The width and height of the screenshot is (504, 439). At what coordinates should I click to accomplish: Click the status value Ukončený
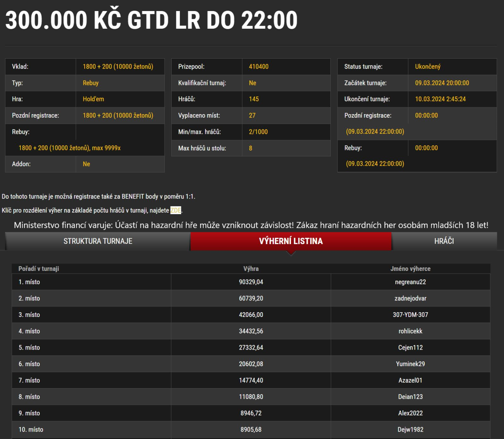pos(428,67)
